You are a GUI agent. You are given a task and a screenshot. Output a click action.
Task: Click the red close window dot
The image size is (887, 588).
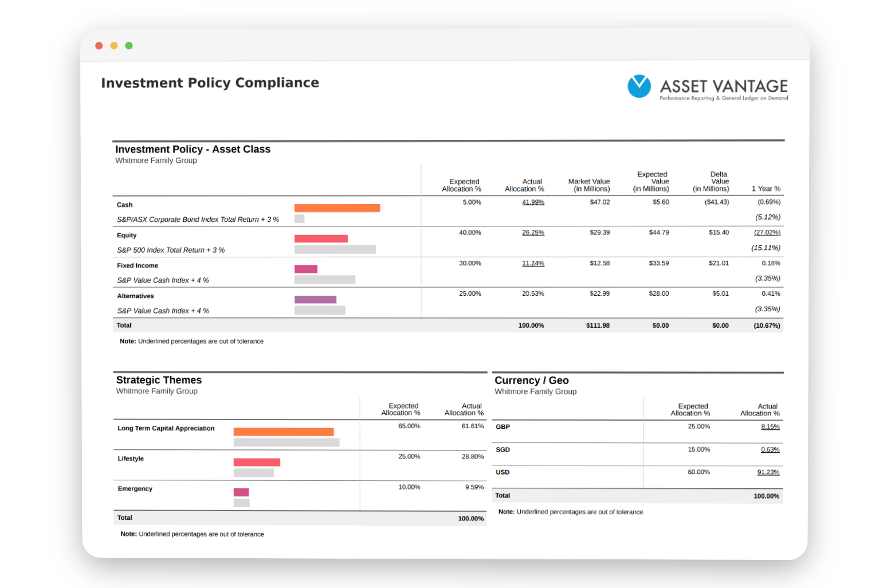99,46
